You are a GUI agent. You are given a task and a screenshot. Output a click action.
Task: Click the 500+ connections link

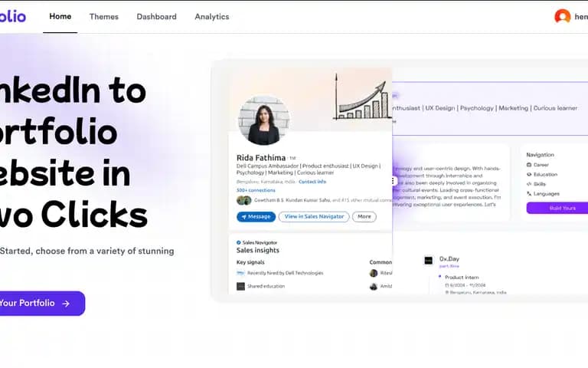click(x=256, y=190)
